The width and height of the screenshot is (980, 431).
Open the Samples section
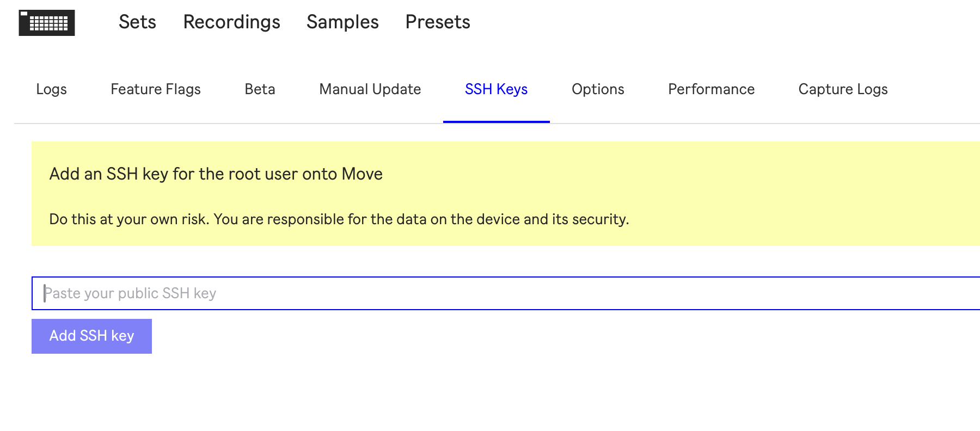point(342,22)
